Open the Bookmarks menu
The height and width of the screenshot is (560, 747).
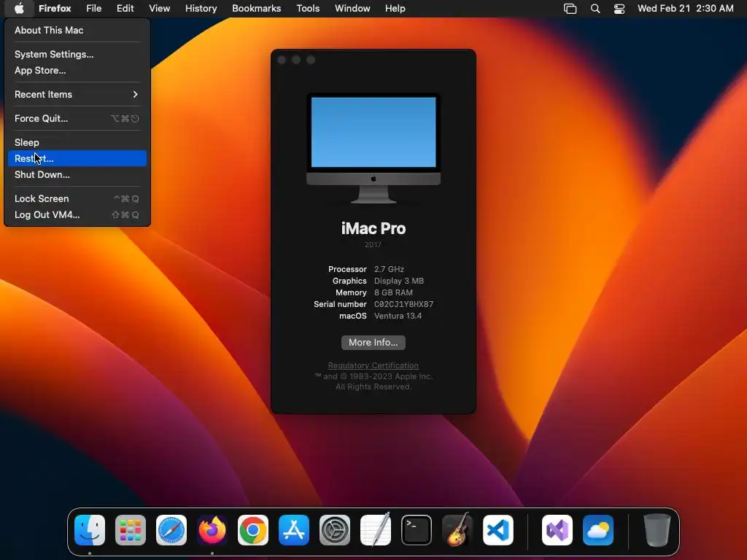coord(257,9)
